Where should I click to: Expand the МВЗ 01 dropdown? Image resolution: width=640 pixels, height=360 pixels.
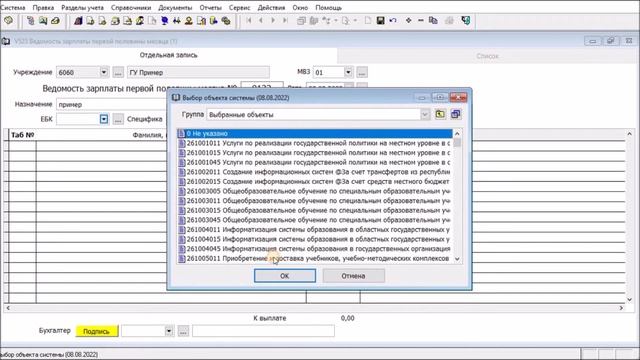(x=348, y=72)
